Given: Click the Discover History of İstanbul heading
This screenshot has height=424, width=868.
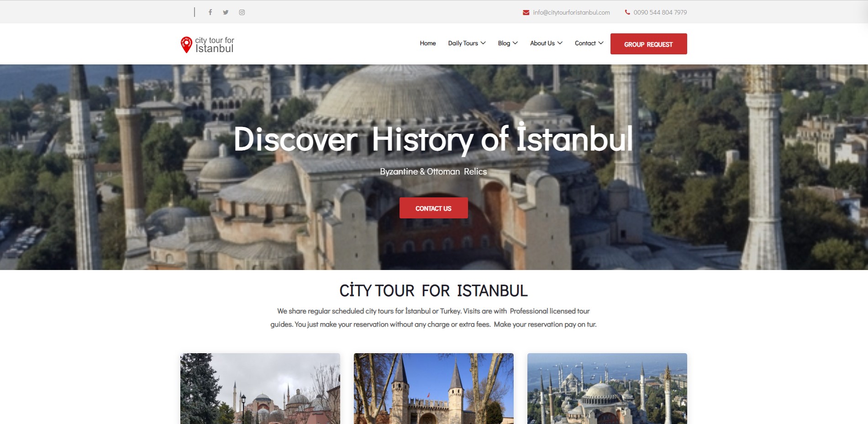Looking at the screenshot, I should coord(433,139).
